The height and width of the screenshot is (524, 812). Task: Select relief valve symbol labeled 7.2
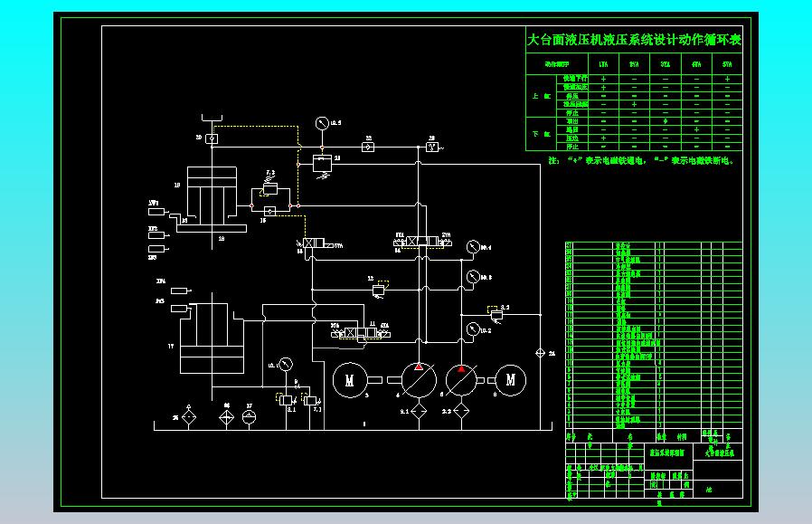point(269,186)
